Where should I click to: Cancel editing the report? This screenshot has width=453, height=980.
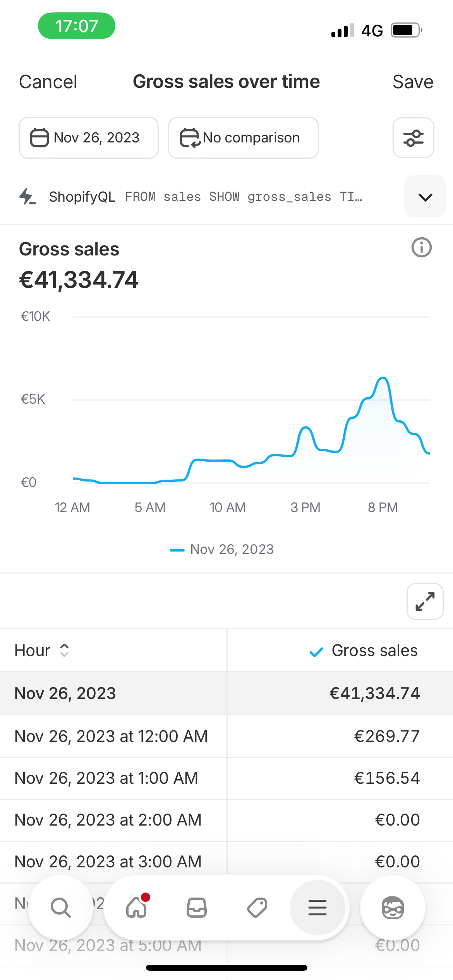coord(48,82)
